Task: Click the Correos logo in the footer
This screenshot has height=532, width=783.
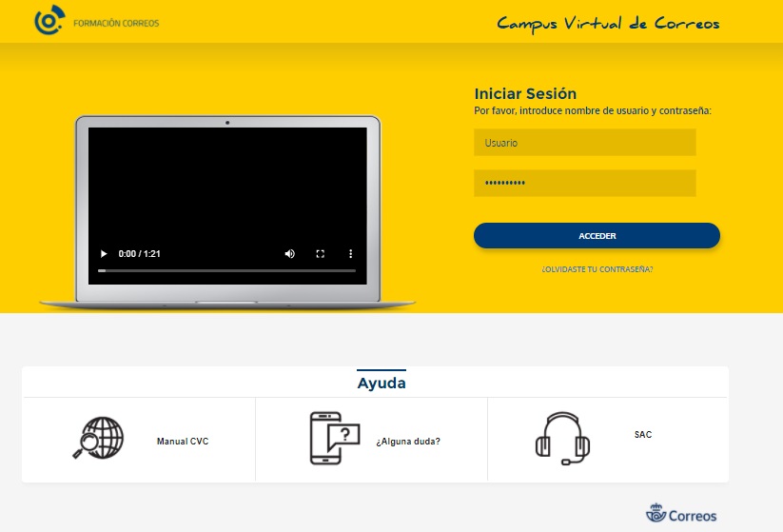Action: (x=681, y=515)
